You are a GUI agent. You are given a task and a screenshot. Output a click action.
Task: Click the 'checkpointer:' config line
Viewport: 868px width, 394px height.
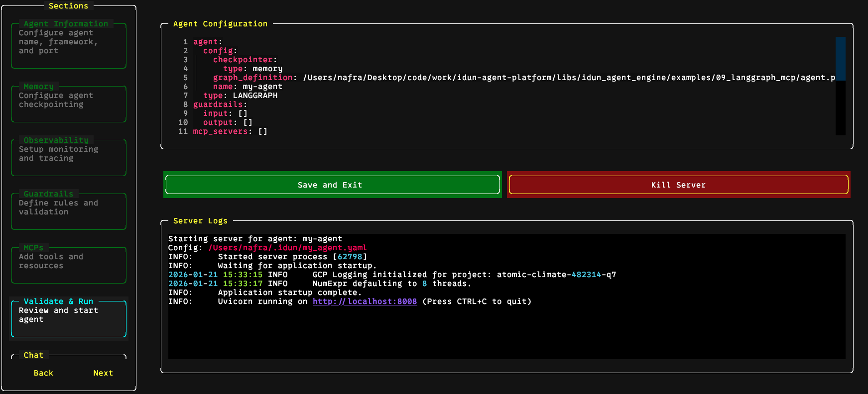pyautogui.click(x=245, y=60)
